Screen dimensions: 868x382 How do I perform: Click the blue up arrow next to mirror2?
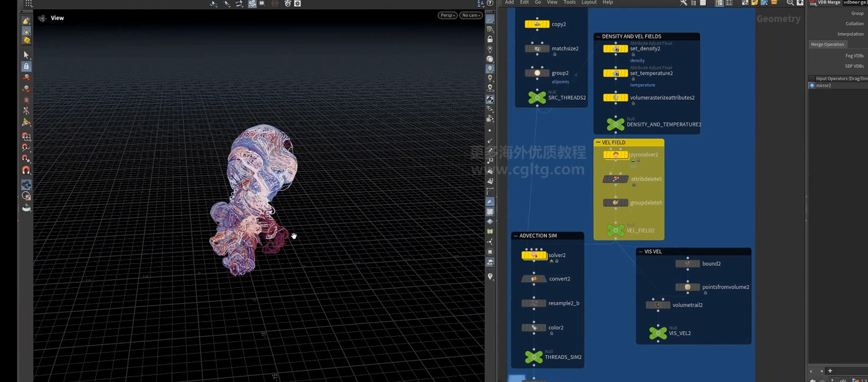812,85
